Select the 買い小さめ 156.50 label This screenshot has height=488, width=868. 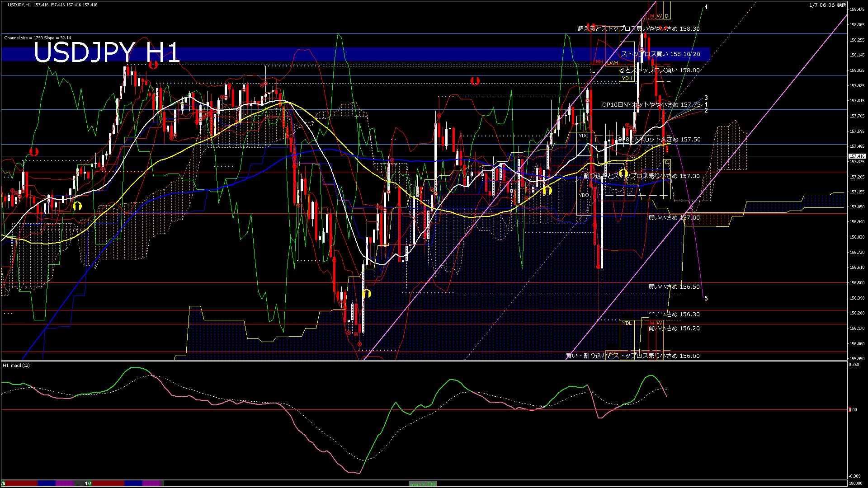pyautogui.click(x=674, y=287)
